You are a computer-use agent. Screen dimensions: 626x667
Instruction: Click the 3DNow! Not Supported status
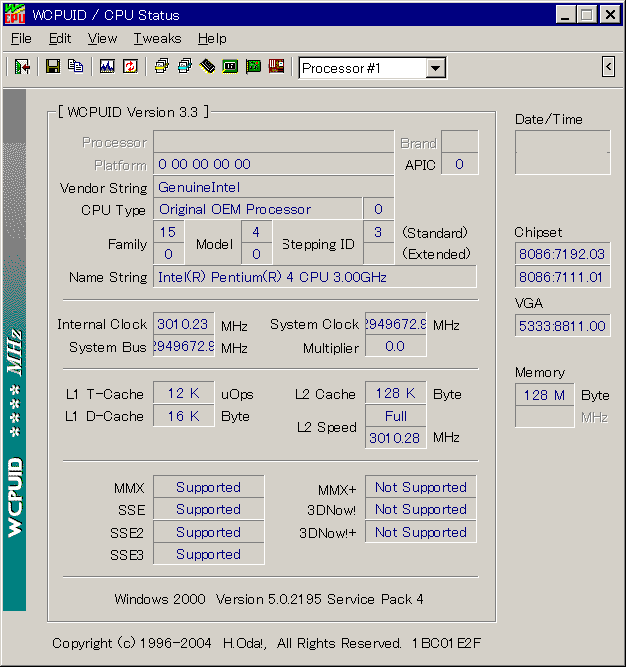tap(421, 509)
